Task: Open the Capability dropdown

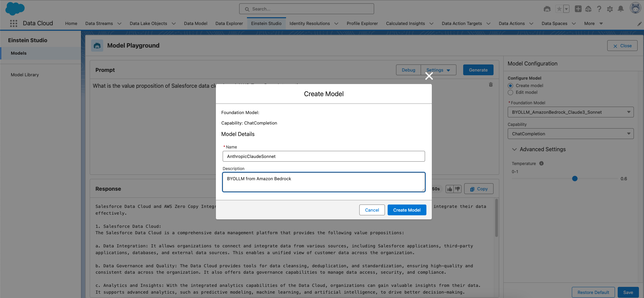Action: (x=571, y=134)
